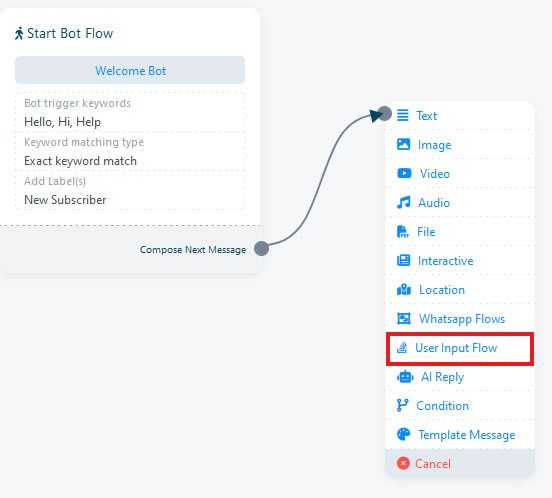Click the Text lines icon
552x498 pixels.
pos(403,115)
